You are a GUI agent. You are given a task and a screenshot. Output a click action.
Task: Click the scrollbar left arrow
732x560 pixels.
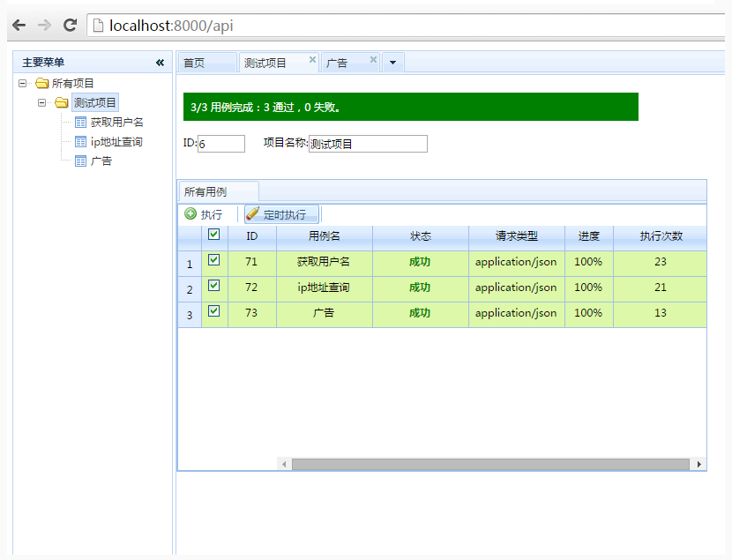pyautogui.click(x=284, y=465)
